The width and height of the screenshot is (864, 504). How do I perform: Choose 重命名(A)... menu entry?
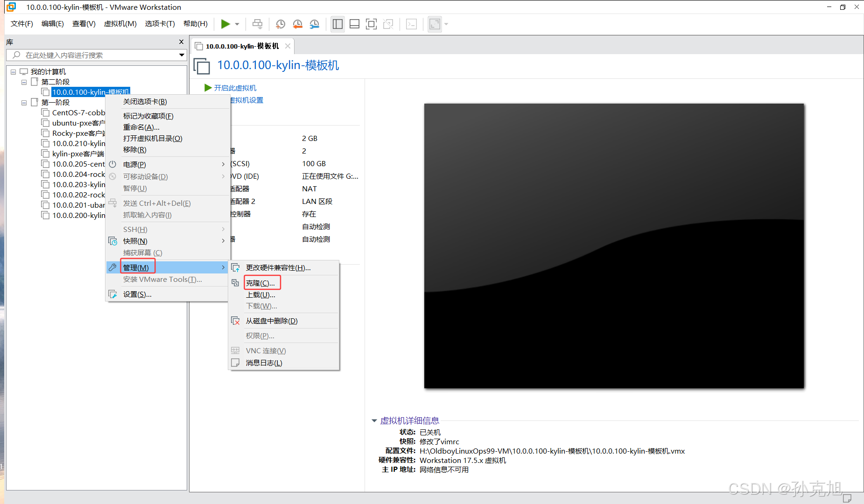coord(141,127)
